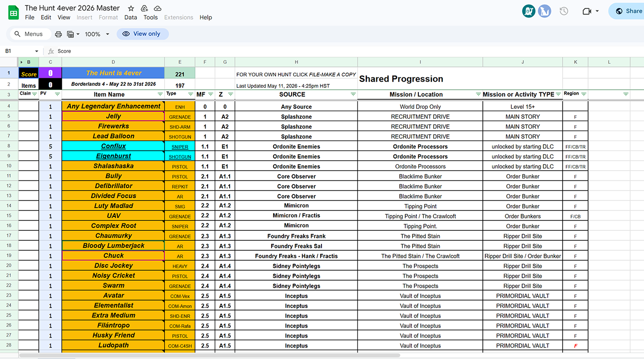
Task: Click the filter icon in column L header row
Action: pos(626,94)
